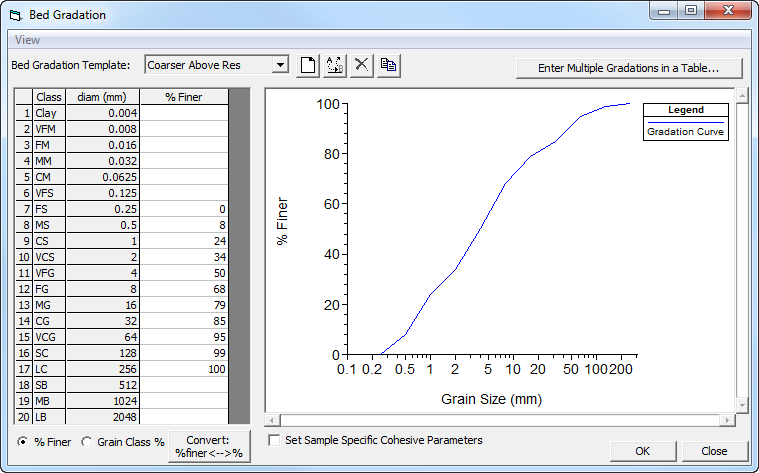Click the Convert %finer<-->% button
759x473 pixels.
(209, 446)
